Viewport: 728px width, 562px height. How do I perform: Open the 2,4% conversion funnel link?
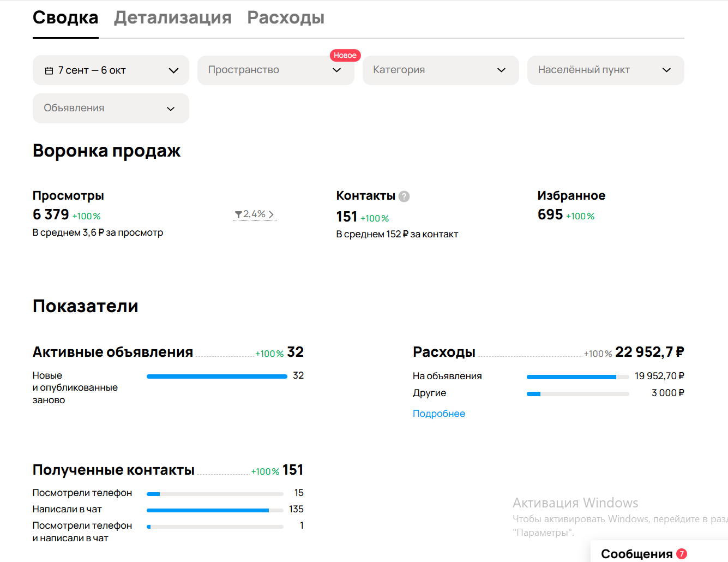coord(255,214)
